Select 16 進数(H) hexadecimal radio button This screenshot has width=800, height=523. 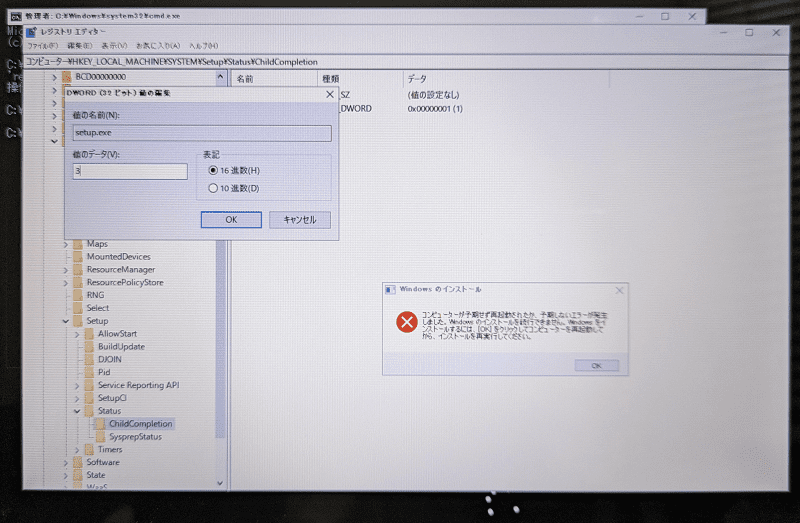pyautogui.click(x=213, y=170)
